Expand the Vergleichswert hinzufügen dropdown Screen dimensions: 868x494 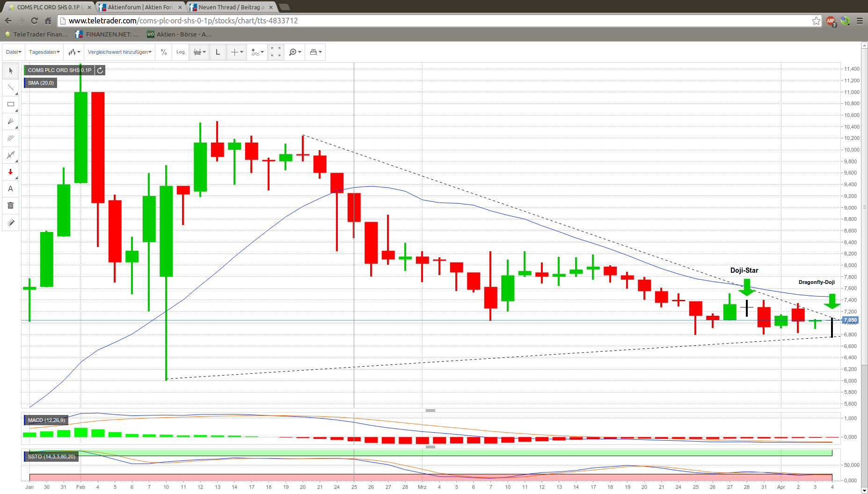point(120,52)
